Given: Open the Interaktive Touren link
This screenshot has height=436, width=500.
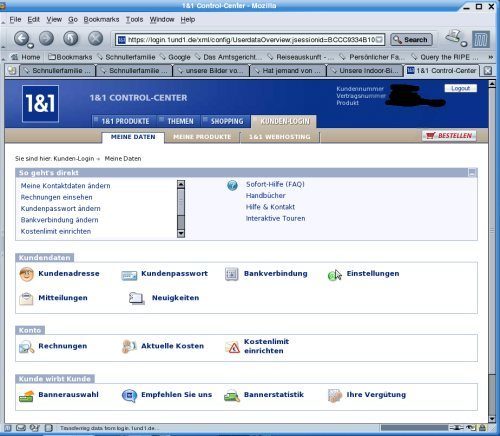Looking at the screenshot, I should coord(275,218).
